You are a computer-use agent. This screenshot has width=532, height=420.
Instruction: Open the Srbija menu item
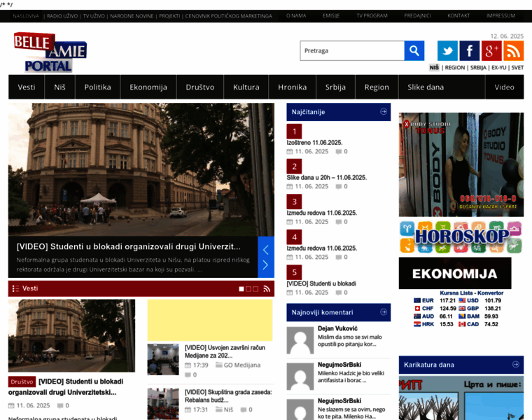pos(335,87)
